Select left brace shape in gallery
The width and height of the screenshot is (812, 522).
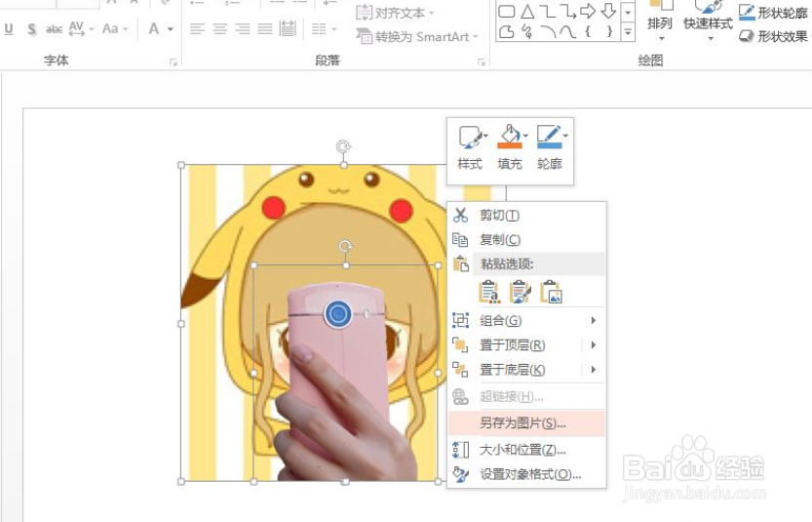tap(588, 32)
